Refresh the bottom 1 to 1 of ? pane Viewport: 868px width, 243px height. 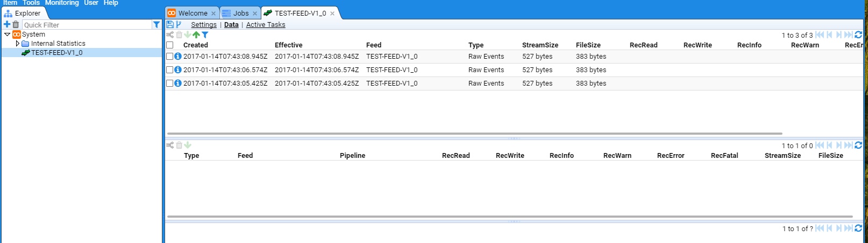pyautogui.click(x=858, y=228)
